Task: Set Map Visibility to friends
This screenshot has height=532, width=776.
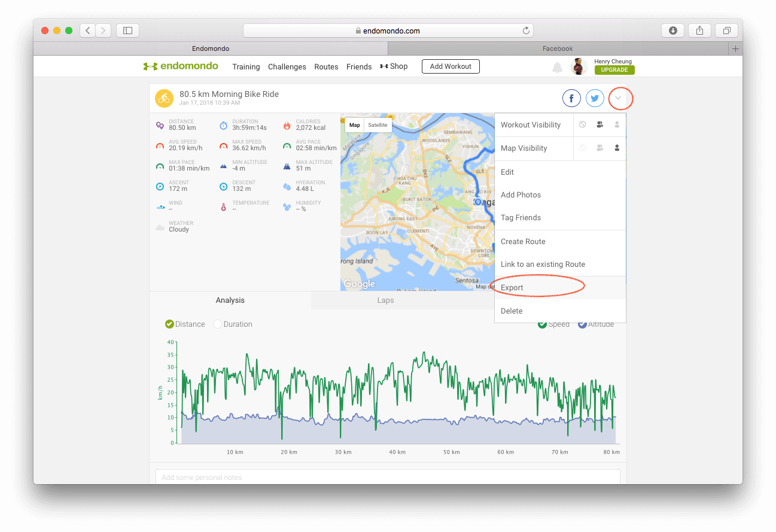Action: pyautogui.click(x=600, y=148)
